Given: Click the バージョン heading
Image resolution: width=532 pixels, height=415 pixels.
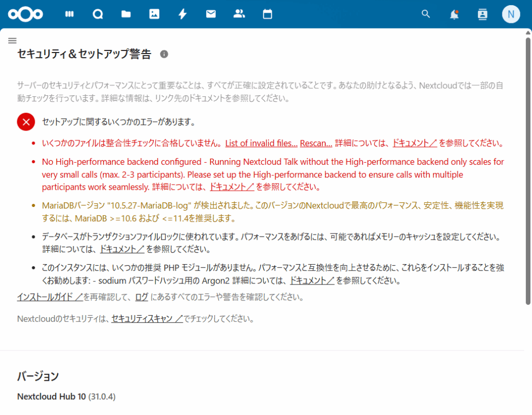Looking at the screenshot, I should click(x=38, y=377).
